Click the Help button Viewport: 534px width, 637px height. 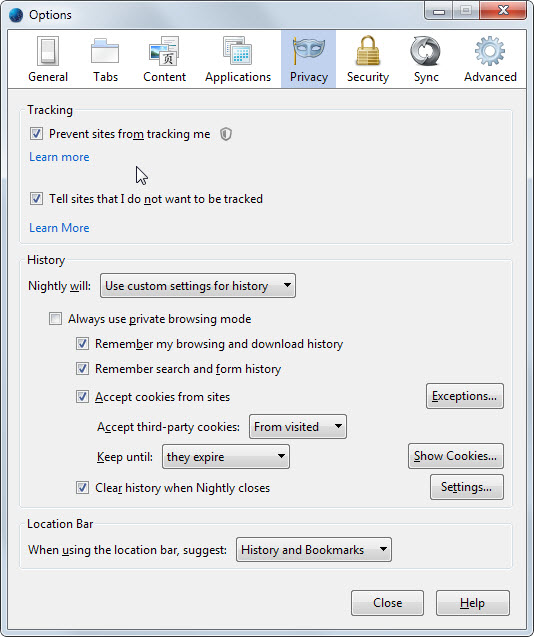click(473, 603)
